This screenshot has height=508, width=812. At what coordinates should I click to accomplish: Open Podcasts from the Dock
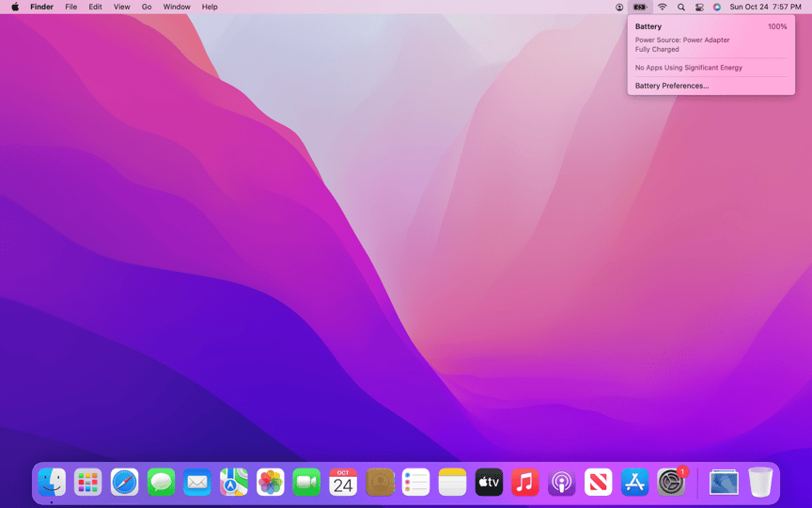(561, 483)
